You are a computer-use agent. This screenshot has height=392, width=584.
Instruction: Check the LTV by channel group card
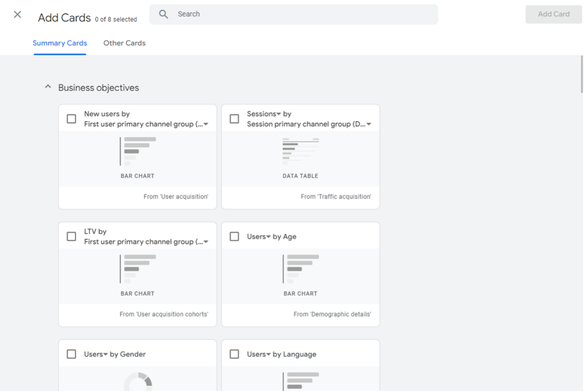tap(71, 236)
